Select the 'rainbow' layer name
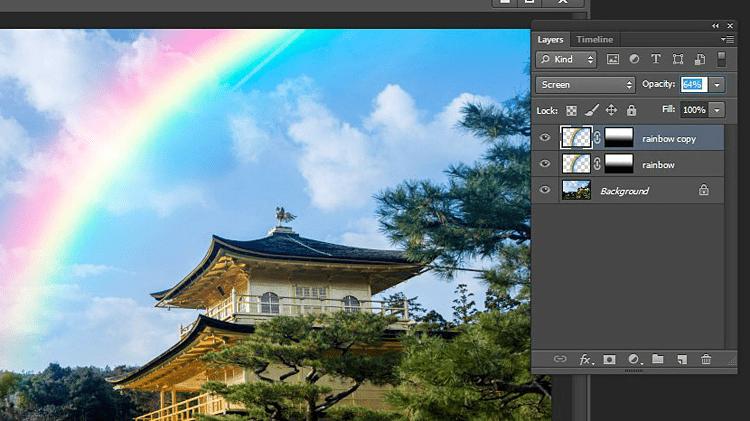The image size is (750, 421). [x=658, y=165]
